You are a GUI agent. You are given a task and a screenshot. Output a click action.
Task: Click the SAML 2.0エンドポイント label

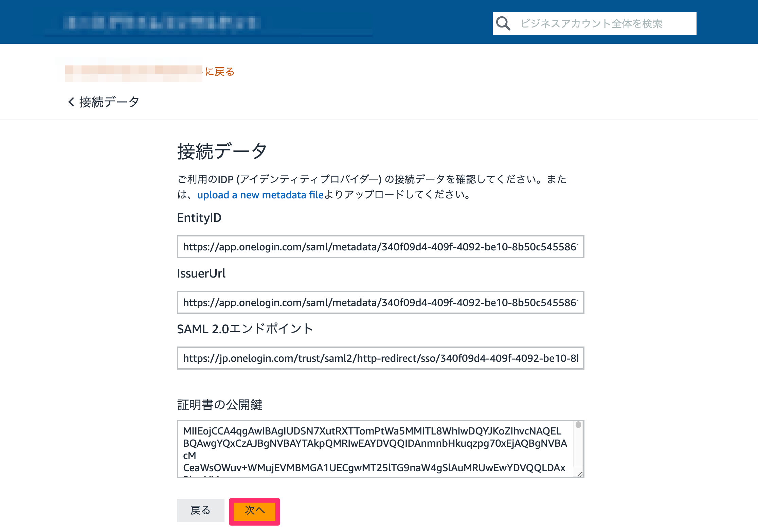tap(245, 329)
